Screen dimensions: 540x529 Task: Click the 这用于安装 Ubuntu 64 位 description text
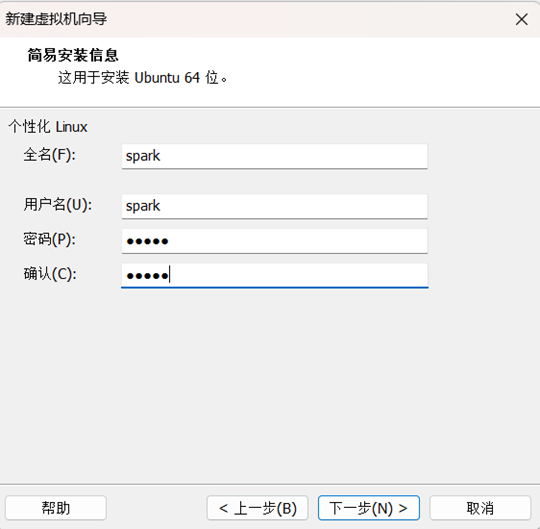coord(143,77)
